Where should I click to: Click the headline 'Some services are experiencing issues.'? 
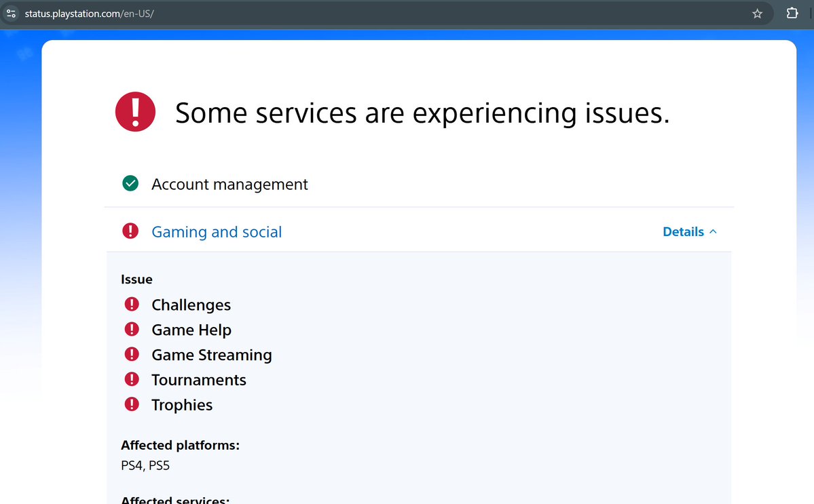pyautogui.click(x=422, y=113)
